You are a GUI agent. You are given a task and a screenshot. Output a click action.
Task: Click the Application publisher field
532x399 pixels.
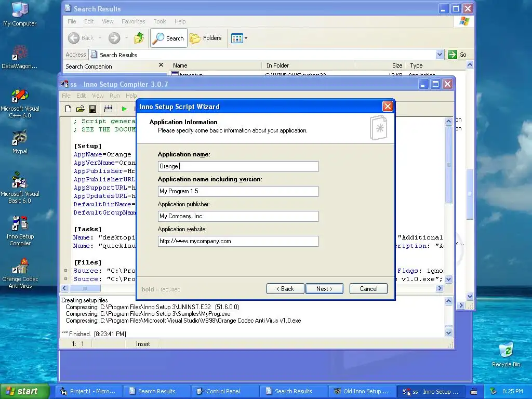[x=238, y=216]
